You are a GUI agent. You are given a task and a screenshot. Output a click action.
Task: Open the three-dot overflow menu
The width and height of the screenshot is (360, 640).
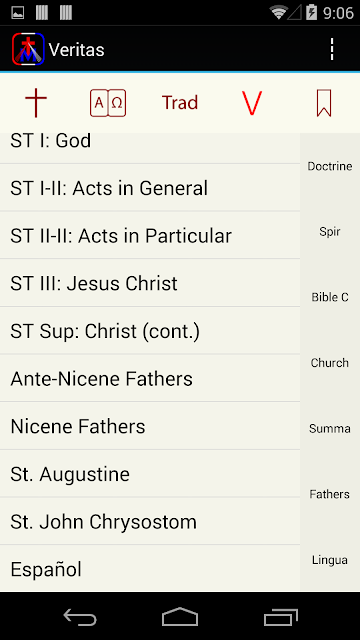click(332, 49)
